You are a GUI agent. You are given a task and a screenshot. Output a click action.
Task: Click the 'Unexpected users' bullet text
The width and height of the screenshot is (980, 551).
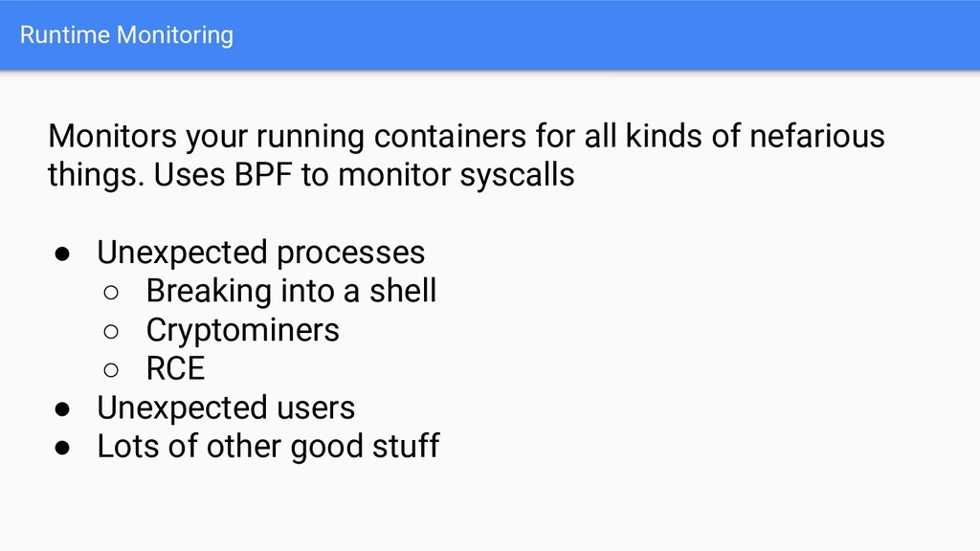click(226, 408)
